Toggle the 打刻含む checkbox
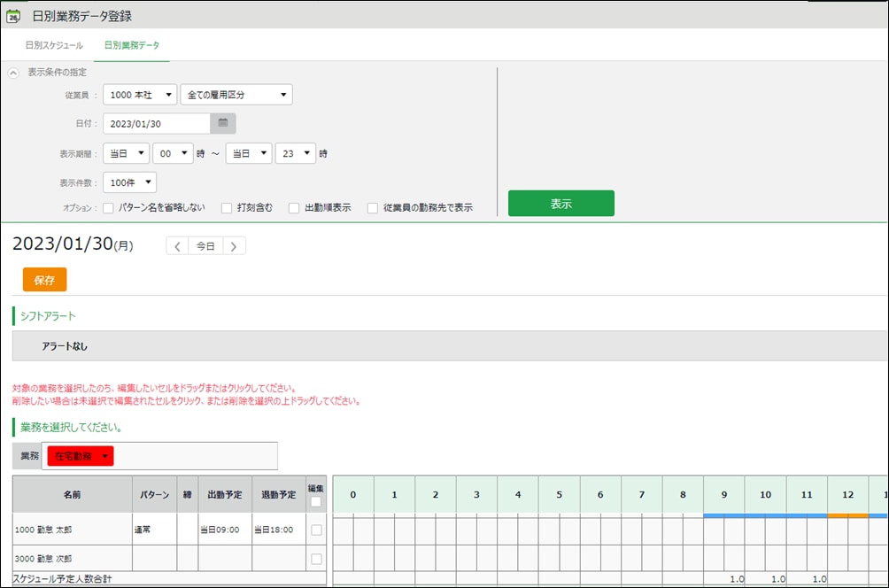Screen dimensions: 889x588 [227, 208]
